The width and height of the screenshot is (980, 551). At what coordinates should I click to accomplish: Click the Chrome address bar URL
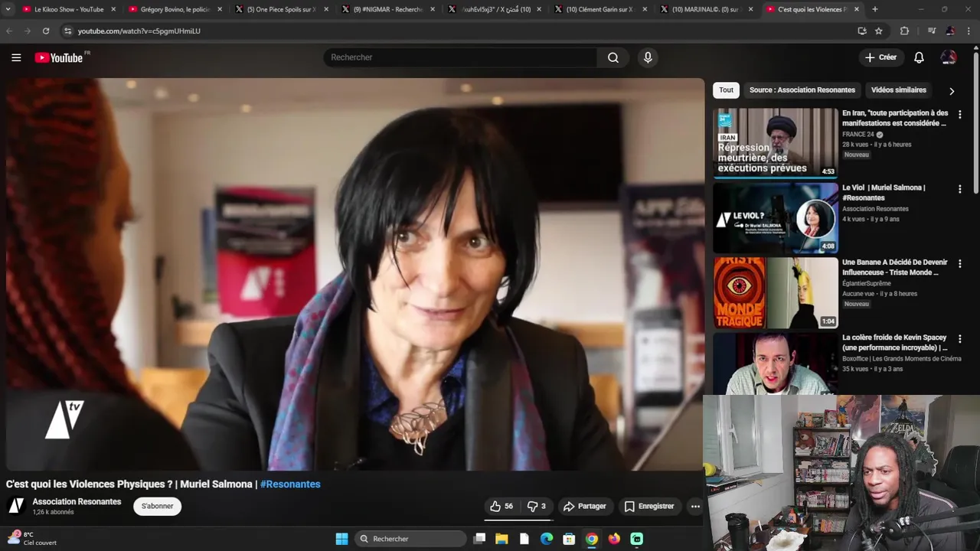click(x=139, y=31)
